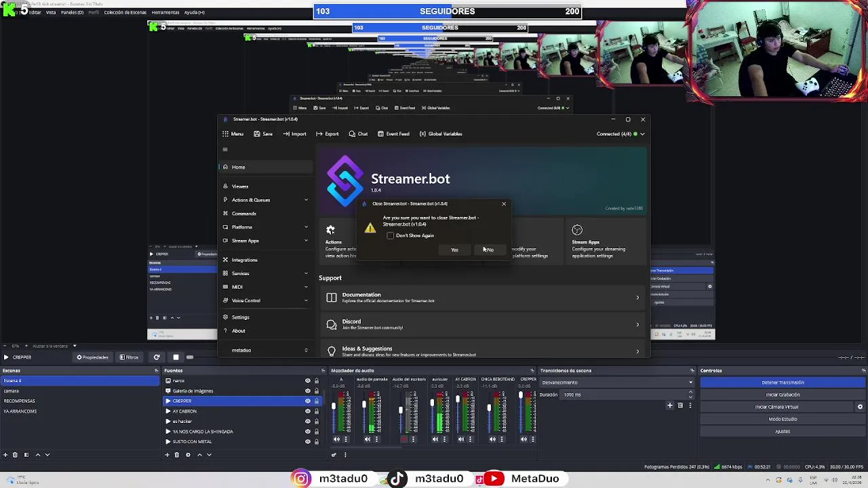The height and width of the screenshot is (488, 868).
Task: Open Commands in Streamer.bot sidebar
Action: (266, 213)
